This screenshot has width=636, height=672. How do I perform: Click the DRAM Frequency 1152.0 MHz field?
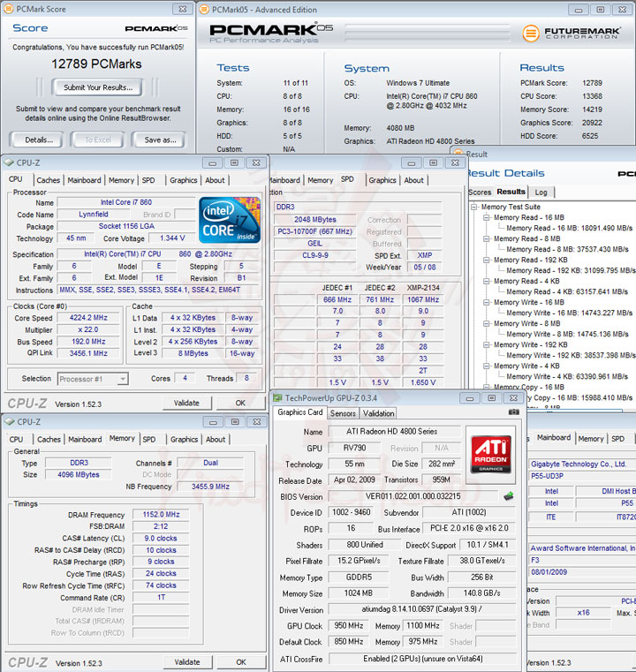161,514
